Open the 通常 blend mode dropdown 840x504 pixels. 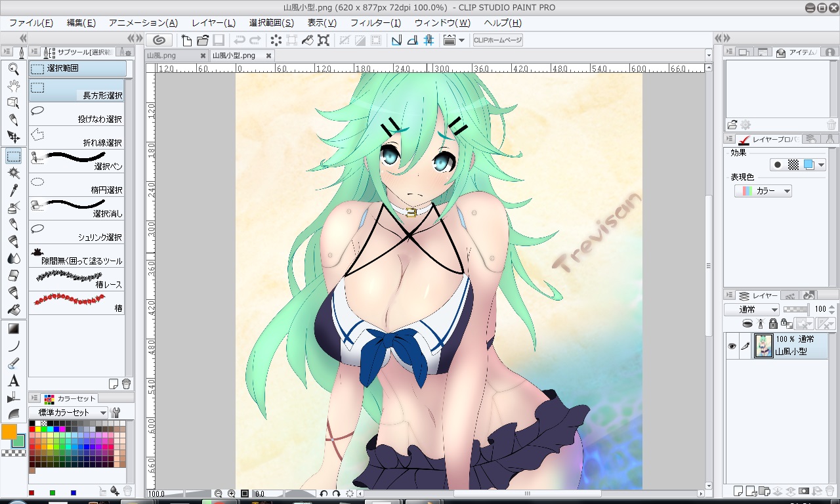pyautogui.click(x=751, y=309)
